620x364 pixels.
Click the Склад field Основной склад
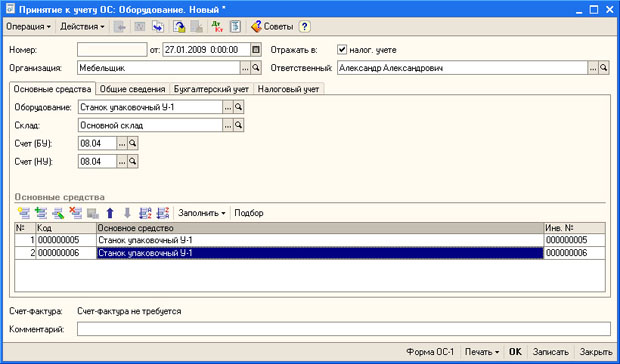click(150, 125)
